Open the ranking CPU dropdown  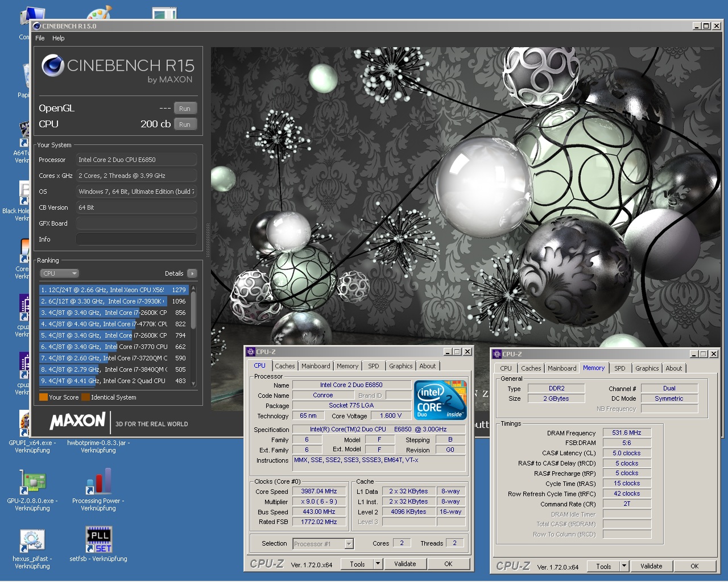59,273
